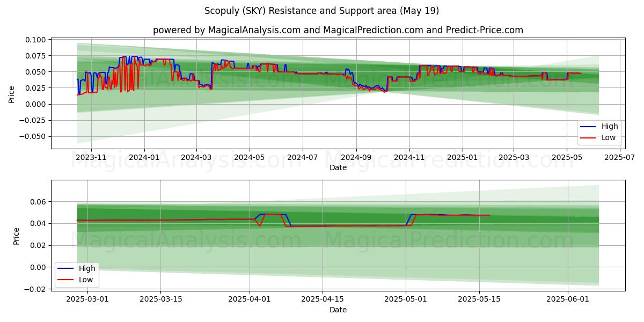Click the bottom chart date tick '2025-03-01'
This screenshot has height=322, width=644.
(x=88, y=299)
